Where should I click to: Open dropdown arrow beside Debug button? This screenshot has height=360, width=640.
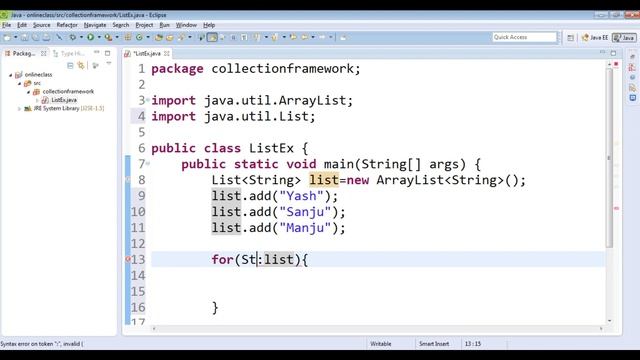pyautogui.click(x=81, y=38)
